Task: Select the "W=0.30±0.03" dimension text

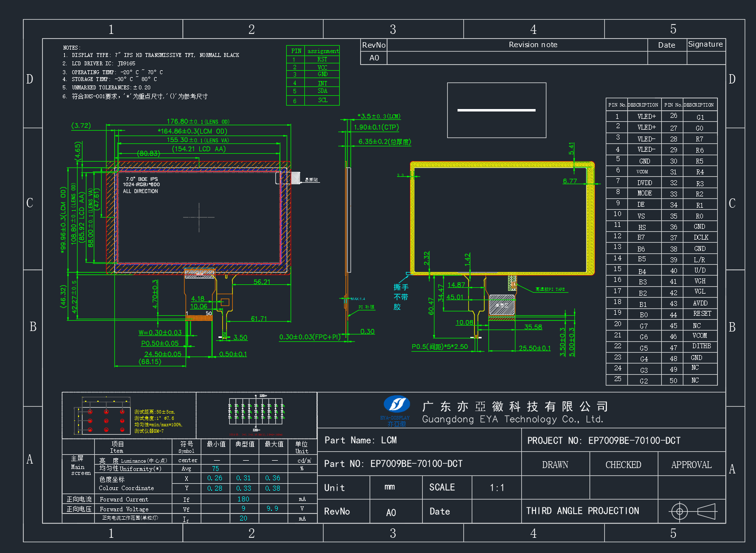Action: tap(160, 332)
